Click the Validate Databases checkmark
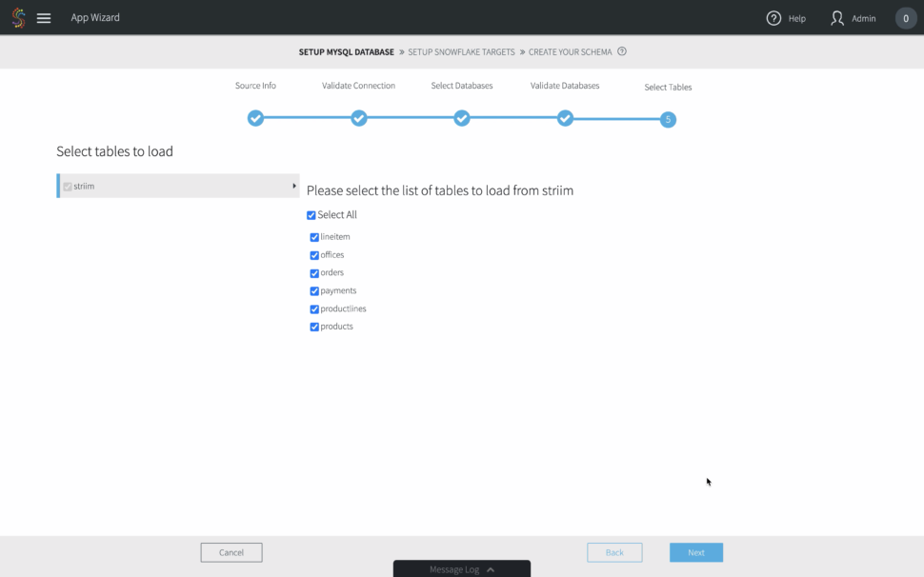The image size is (924, 577). [x=565, y=118]
